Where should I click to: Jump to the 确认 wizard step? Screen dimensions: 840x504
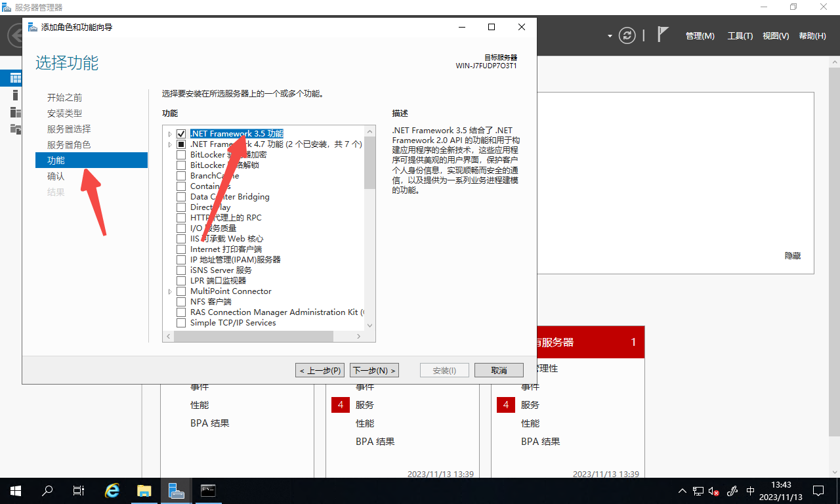pos(56,176)
